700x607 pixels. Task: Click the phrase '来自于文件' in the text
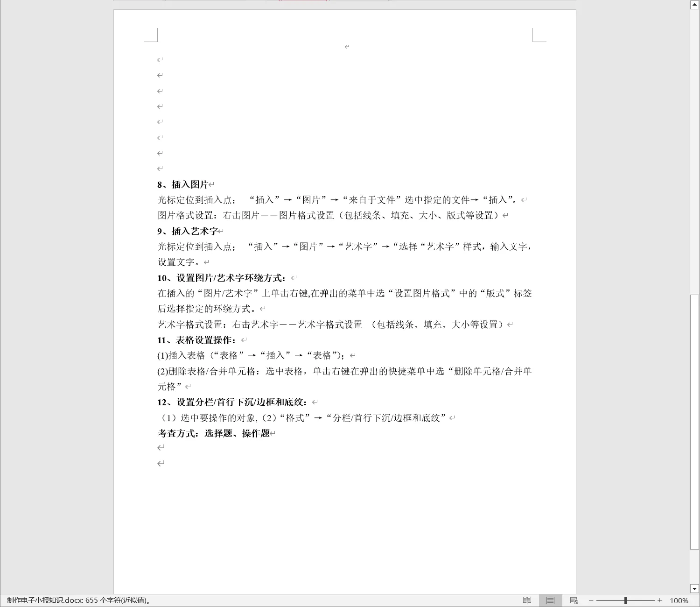[x=372, y=200]
